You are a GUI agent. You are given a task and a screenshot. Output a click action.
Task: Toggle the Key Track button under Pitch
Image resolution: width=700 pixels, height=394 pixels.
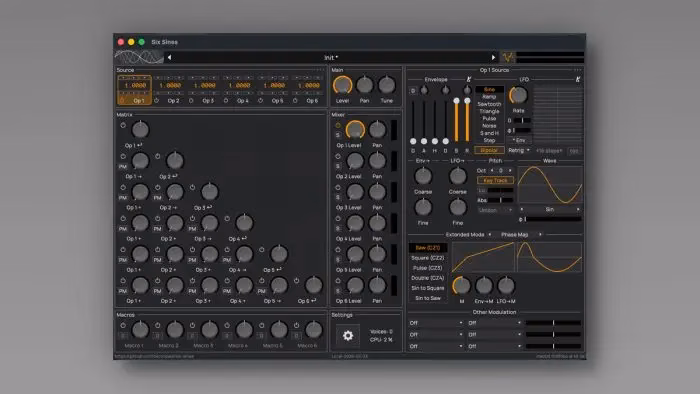click(495, 180)
